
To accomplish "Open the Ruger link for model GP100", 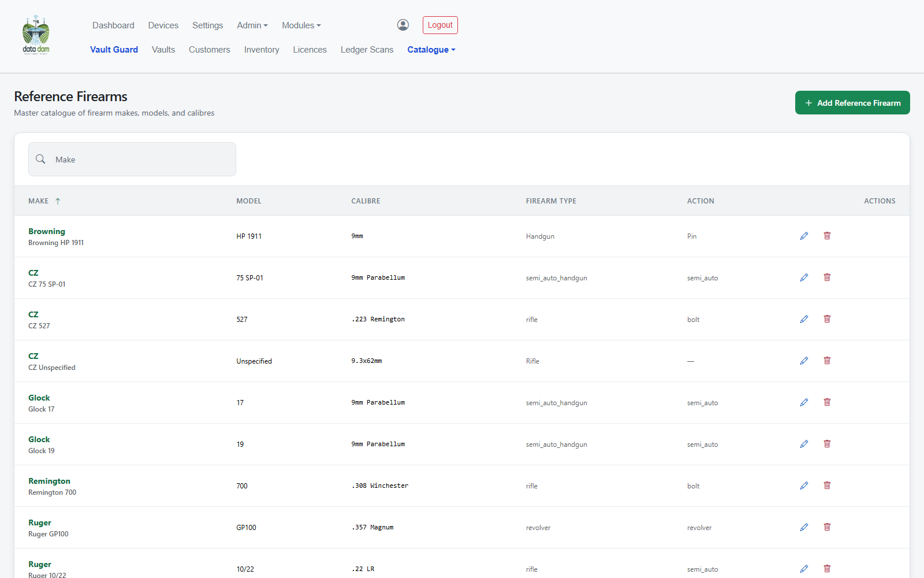I will point(40,523).
